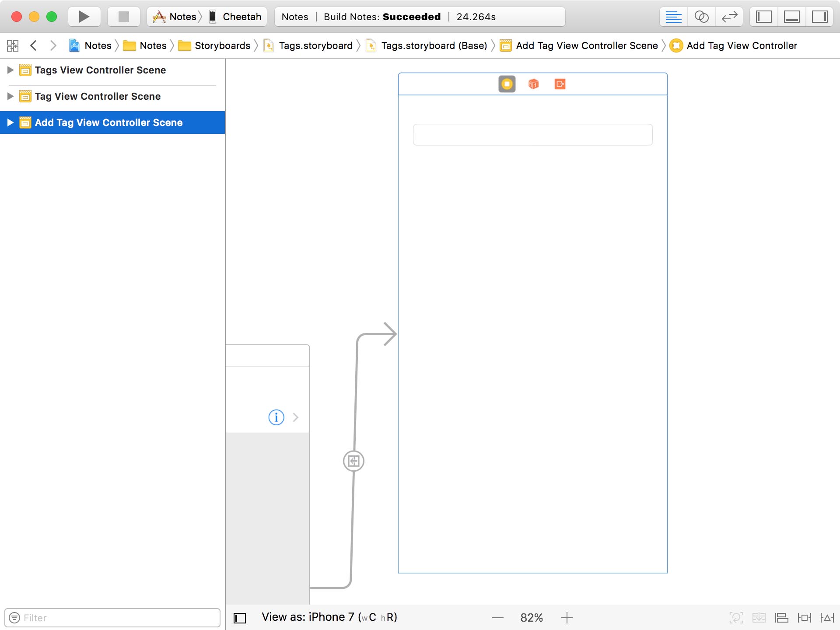This screenshot has width=840, height=630.
Task: Toggle the Debug area visibility
Action: [792, 17]
